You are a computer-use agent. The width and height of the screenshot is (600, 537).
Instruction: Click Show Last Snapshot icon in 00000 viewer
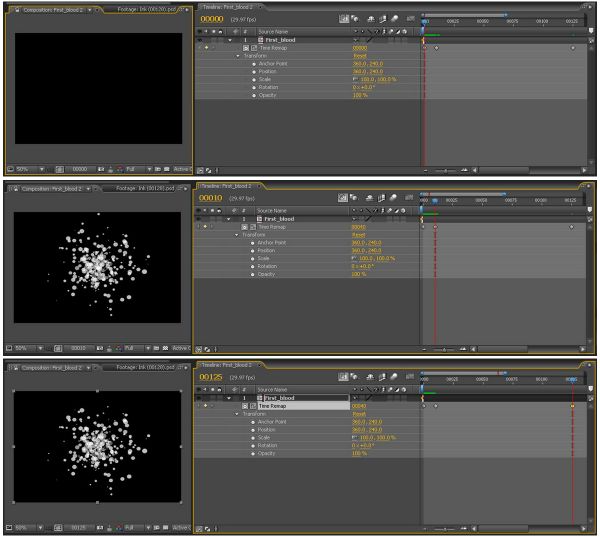pos(111,169)
